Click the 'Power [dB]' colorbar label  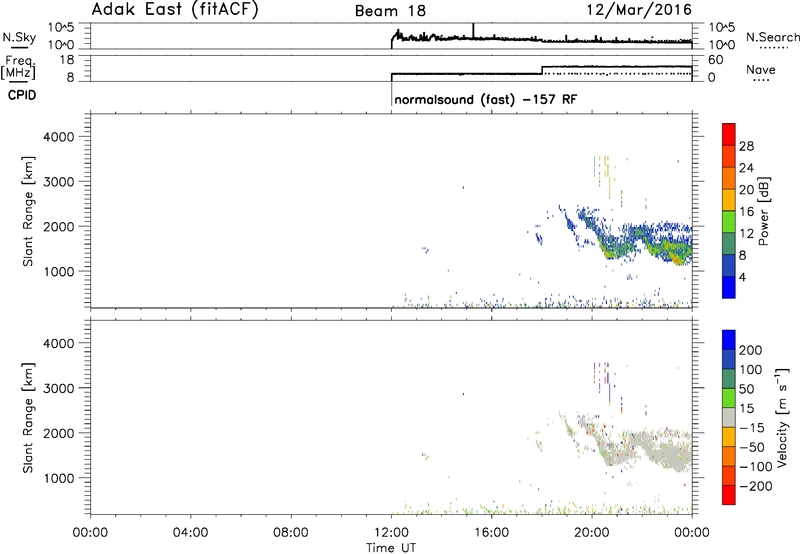pos(764,211)
